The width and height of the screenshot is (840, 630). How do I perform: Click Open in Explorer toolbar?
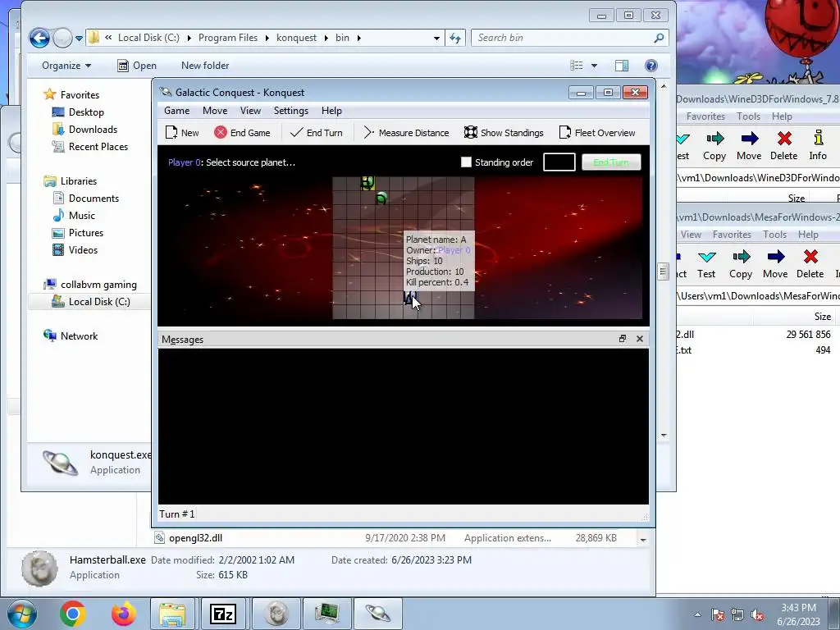pos(137,66)
